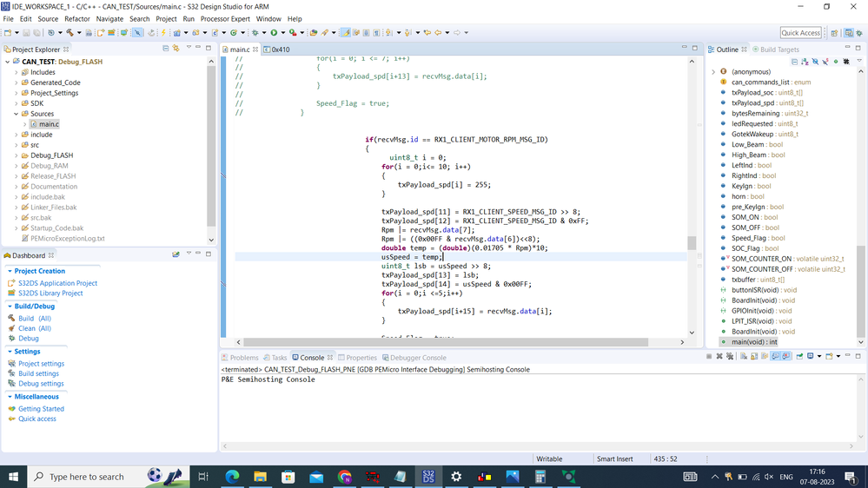Screen dimensions: 868x488
Task: Collapse the Sources folder
Action: 17,114
